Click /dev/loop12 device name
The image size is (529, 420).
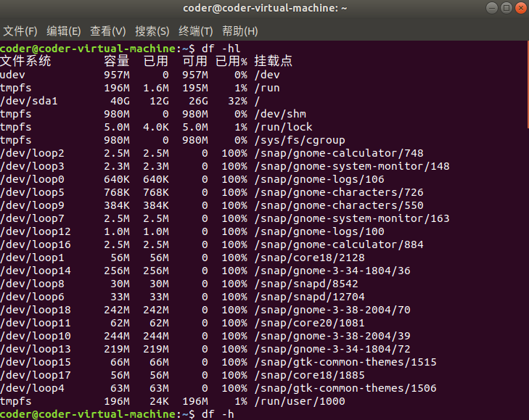pos(36,231)
